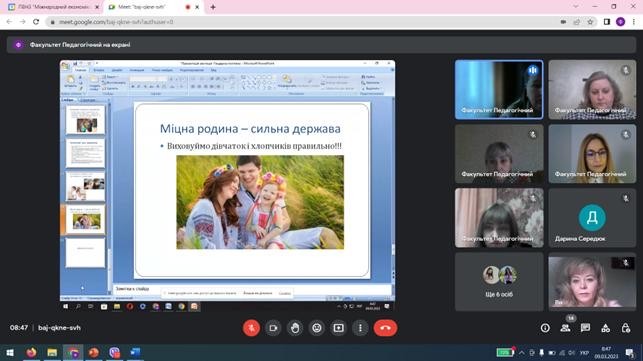Open File Explorer from the taskbar

tap(52, 352)
